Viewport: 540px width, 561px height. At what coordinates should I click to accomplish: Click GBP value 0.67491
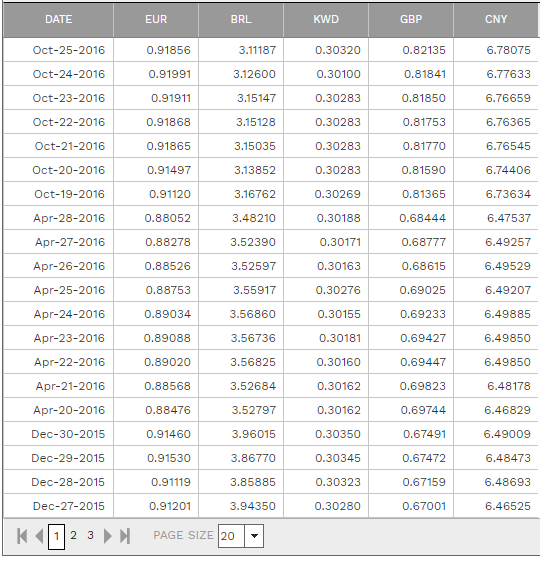pyautogui.click(x=424, y=433)
